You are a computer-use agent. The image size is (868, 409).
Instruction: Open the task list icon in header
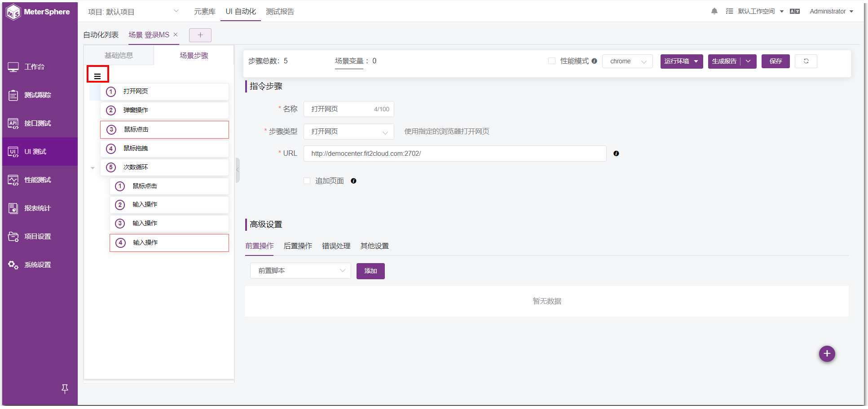tap(729, 11)
